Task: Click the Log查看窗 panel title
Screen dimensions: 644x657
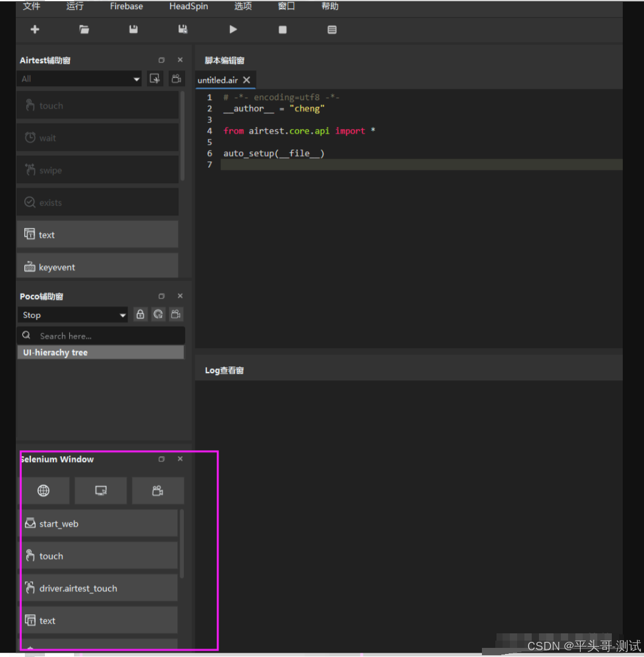Action: (225, 371)
